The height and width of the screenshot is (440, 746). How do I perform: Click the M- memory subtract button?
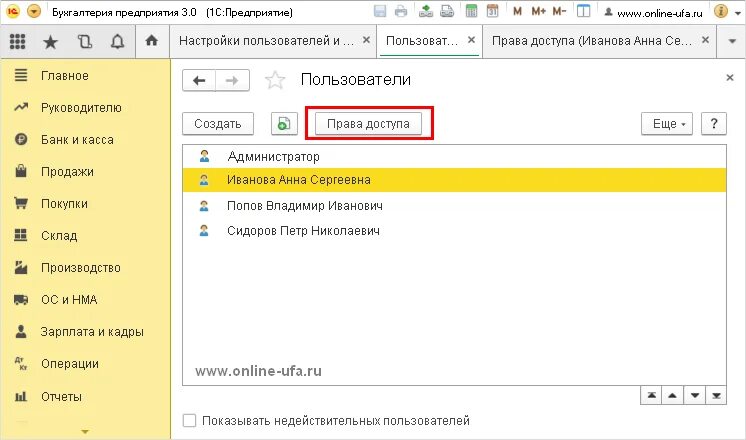coord(560,11)
